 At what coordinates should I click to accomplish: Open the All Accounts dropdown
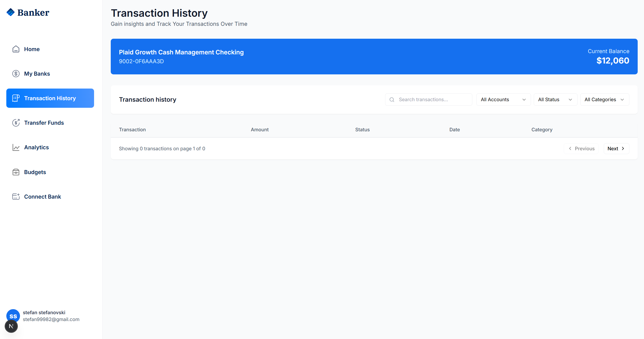click(503, 100)
